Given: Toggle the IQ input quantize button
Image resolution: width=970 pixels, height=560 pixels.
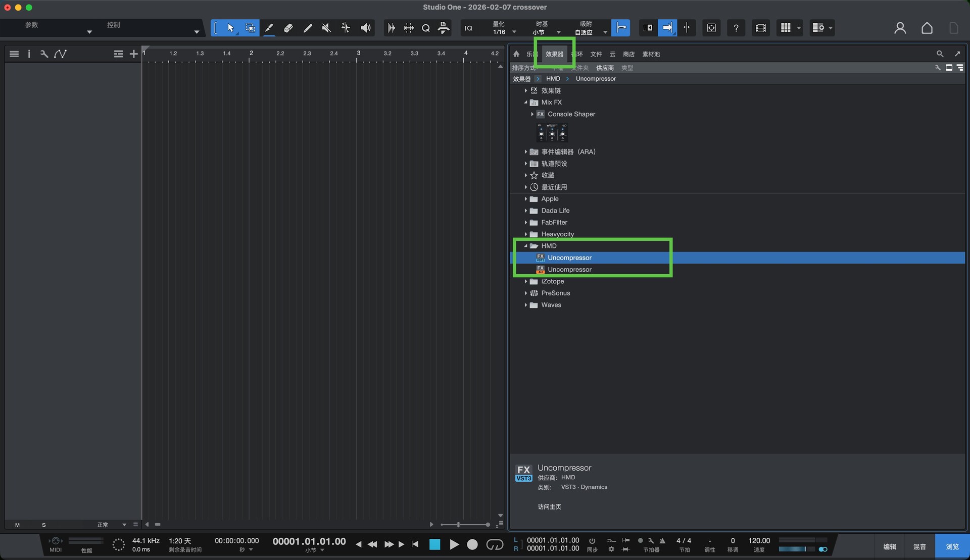Looking at the screenshot, I should click(468, 28).
